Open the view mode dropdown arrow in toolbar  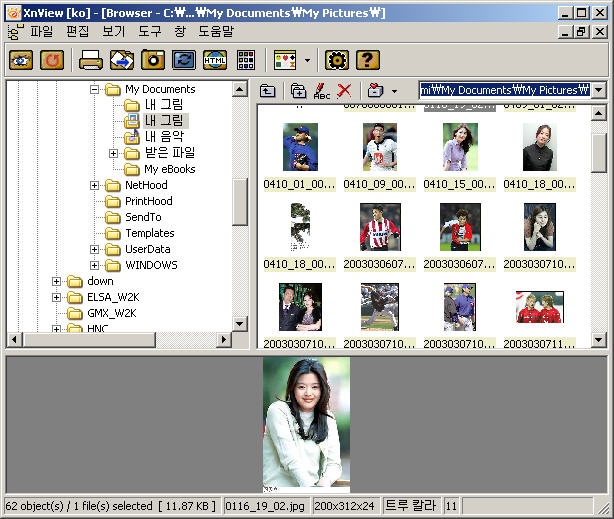point(307,60)
